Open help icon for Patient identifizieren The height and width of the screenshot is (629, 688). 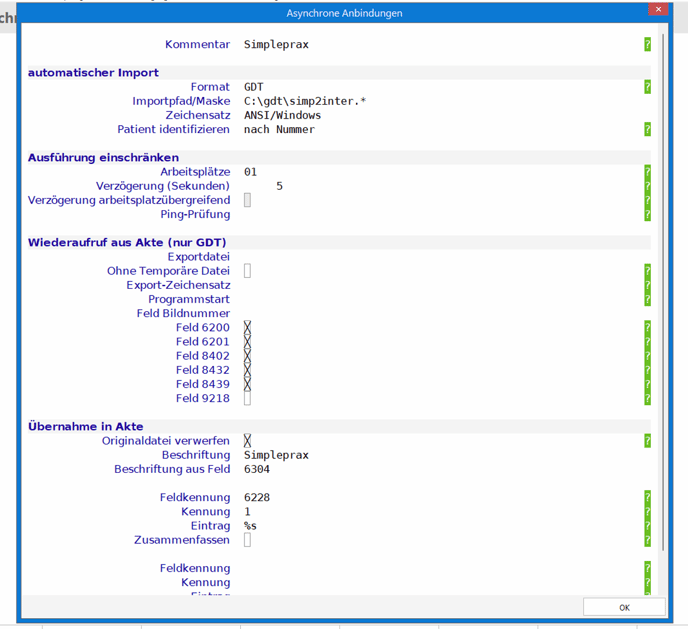coord(647,129)
